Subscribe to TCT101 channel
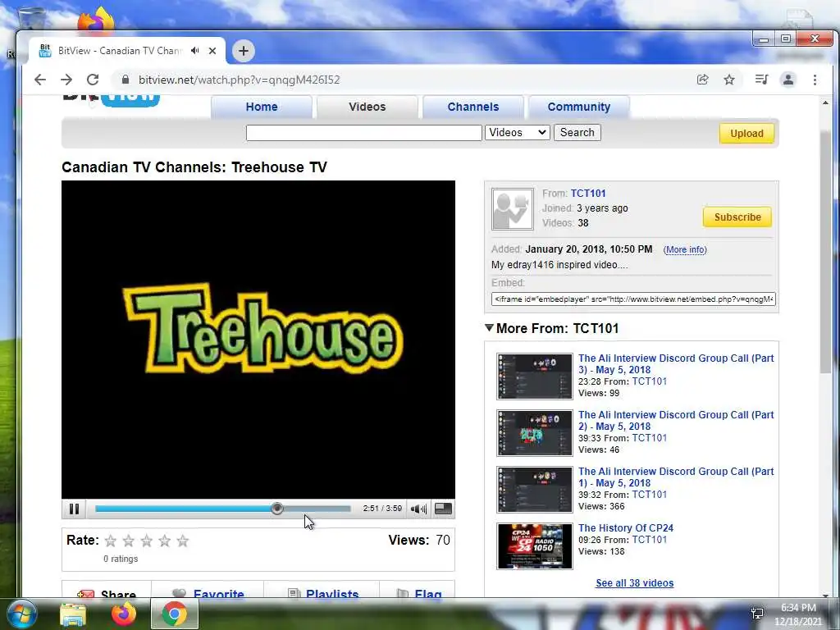 pos(737,217)
